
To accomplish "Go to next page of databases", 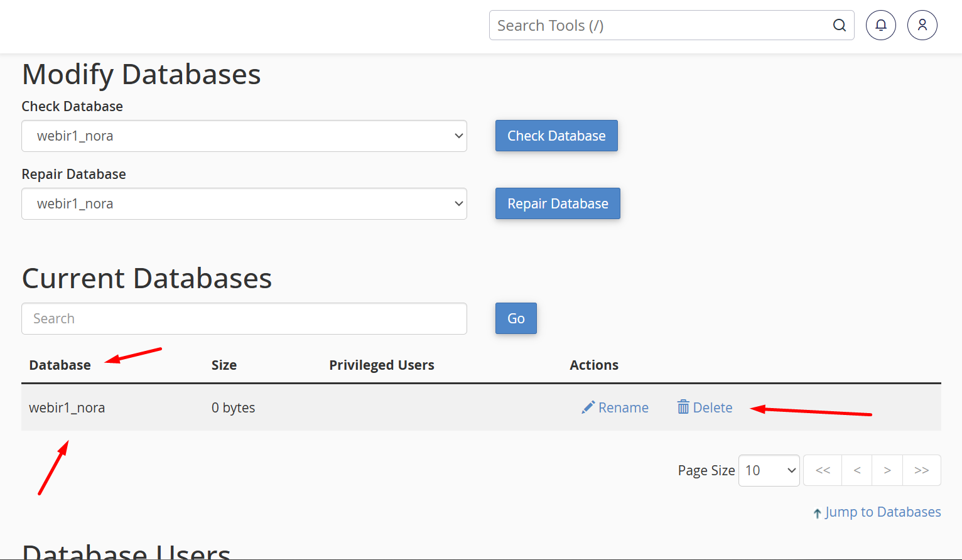I will (887, 470).
